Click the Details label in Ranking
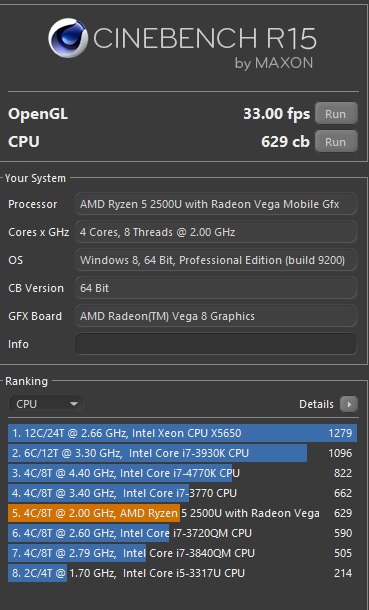The image size is (369, 610). tap(316, 404)
